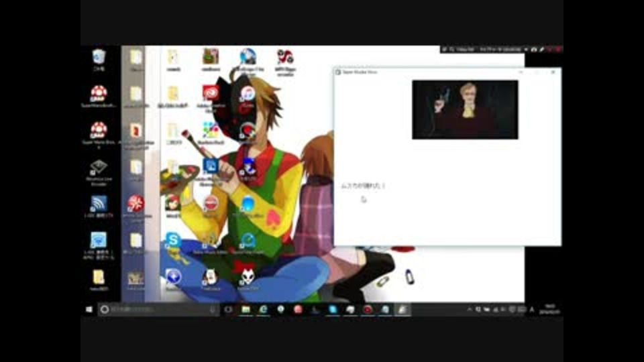Show hidden system tray icons

[x=469, y=310]
